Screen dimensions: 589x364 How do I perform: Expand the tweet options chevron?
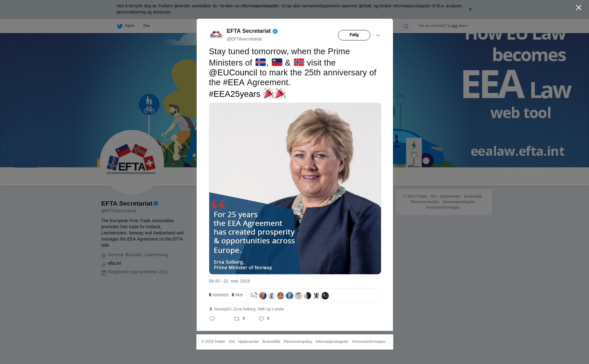pyautogui.click(x=378, y=35)
